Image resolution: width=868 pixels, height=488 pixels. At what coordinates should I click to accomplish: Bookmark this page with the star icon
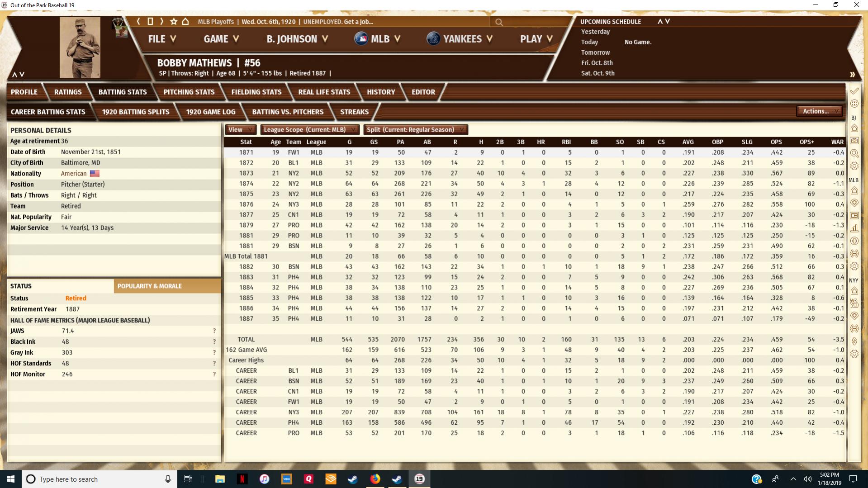pyautogui.click(x=174, y=21)
